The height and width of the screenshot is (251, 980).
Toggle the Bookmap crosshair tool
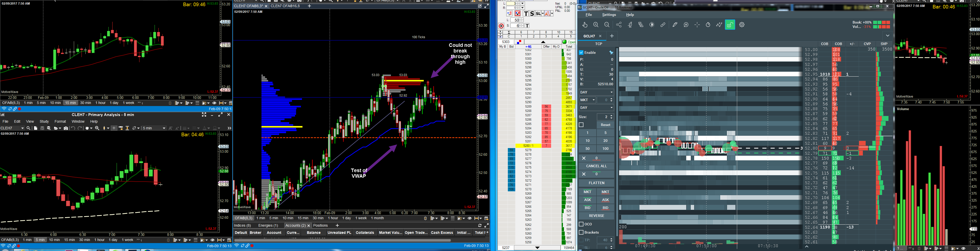(x=697, y=25)
